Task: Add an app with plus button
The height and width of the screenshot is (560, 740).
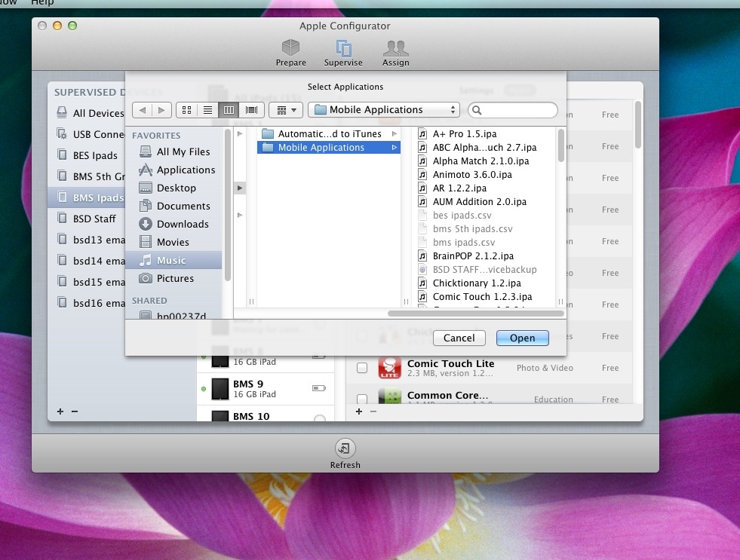Action: [358, 412]
